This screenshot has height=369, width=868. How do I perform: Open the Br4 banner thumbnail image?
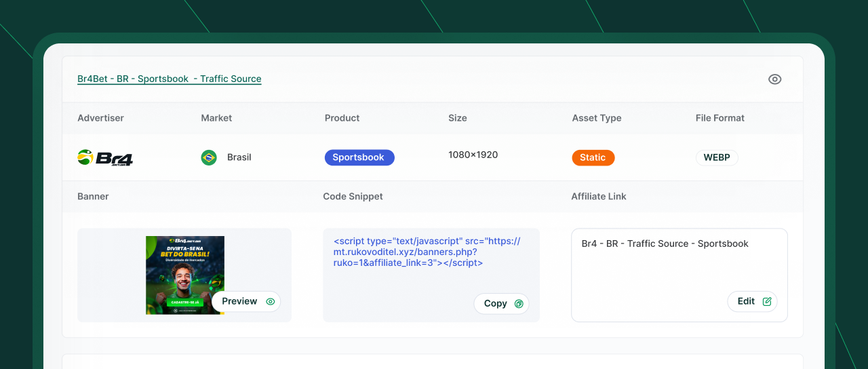click(x=185, y=275)
